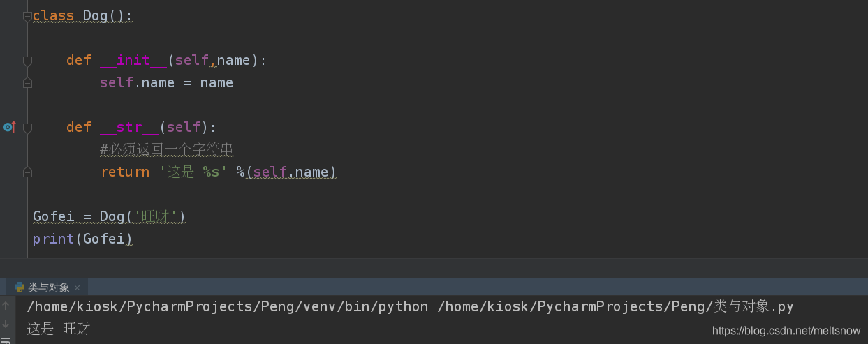Viewport: 868px width, 344px height.
Task: Click the __init__ method name
Action: [133, 60]
